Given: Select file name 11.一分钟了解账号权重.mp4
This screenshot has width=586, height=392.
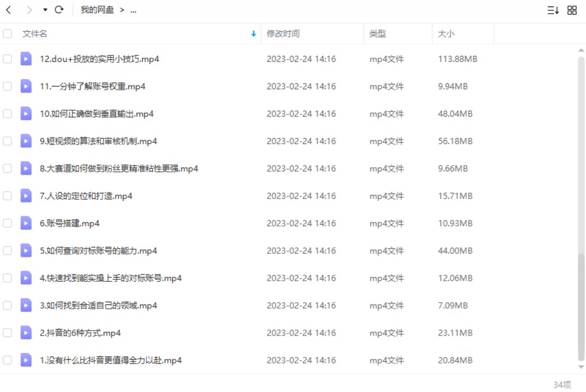Looking at the screenshot, I should point(93,87).
